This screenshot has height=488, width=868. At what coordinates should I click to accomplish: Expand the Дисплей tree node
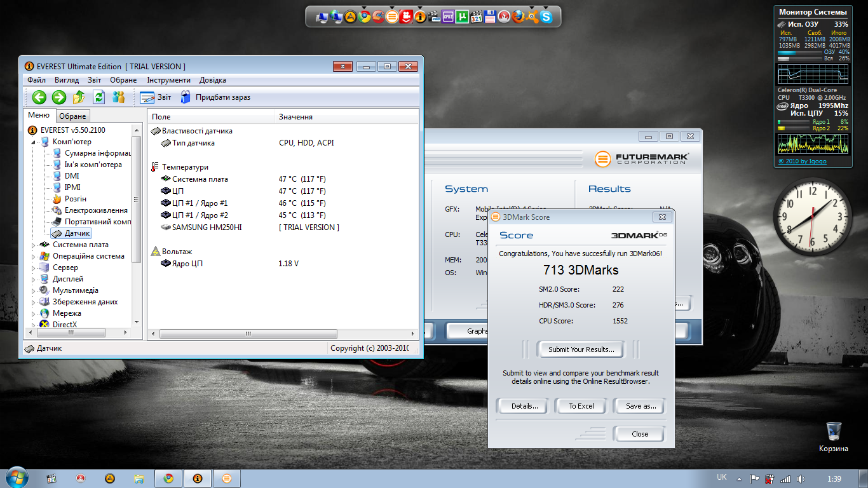pyautogui.click(x=34, y=279)
